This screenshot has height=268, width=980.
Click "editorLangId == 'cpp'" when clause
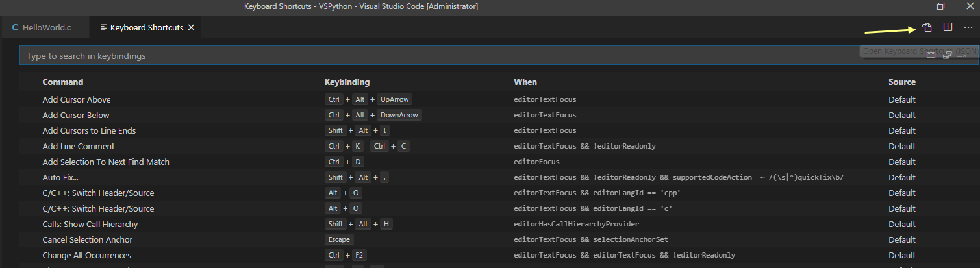(x=597, y=193)
